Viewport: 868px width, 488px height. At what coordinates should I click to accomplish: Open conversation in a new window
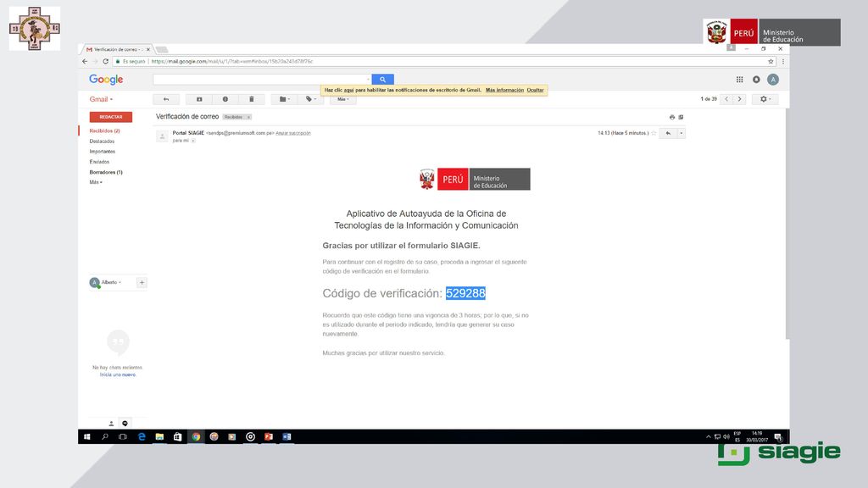click(x=681, y=117)
